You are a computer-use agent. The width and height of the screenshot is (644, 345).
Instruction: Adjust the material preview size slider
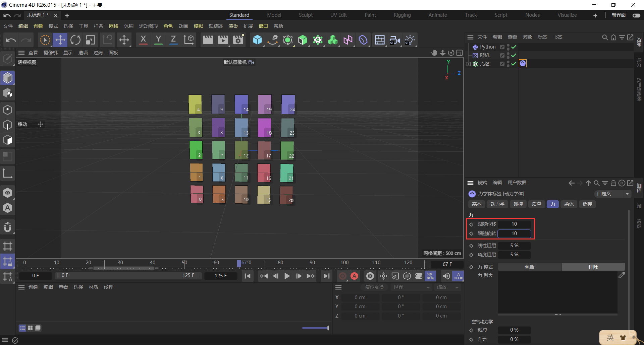pyautogui.click(x=315, y=328)
